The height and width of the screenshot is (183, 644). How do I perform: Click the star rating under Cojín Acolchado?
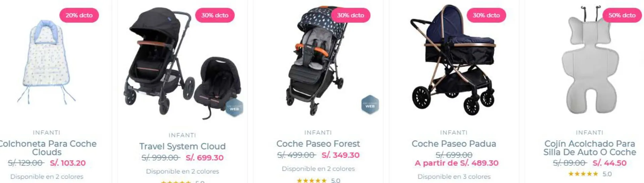click(x=583, y=174)
